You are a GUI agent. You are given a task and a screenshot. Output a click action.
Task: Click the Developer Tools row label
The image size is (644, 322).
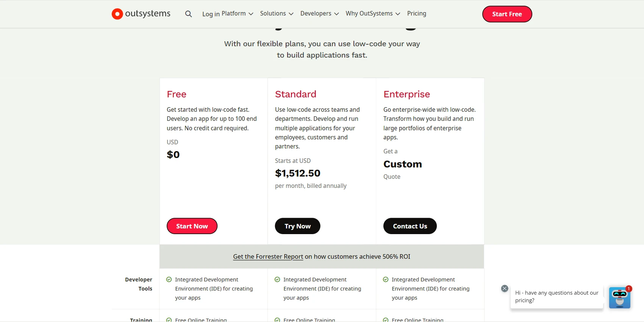(x=139, y=284)
